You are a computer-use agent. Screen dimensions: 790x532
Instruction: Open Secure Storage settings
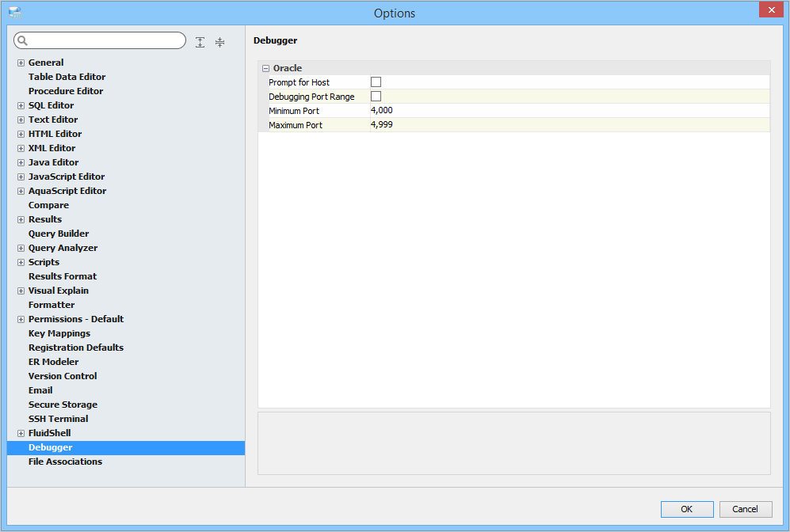[x=63, y=405]
